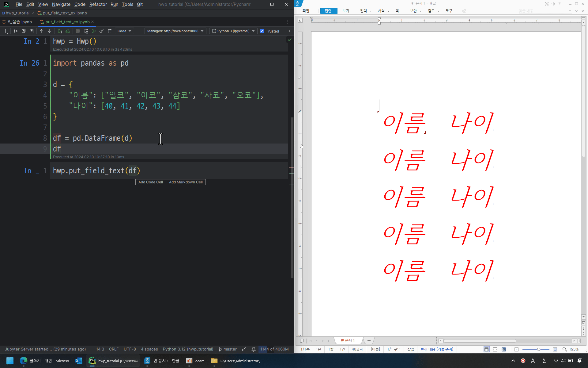Click the Add Code Cell button
The width and height of the screenshot is (588, 368).
150,182
